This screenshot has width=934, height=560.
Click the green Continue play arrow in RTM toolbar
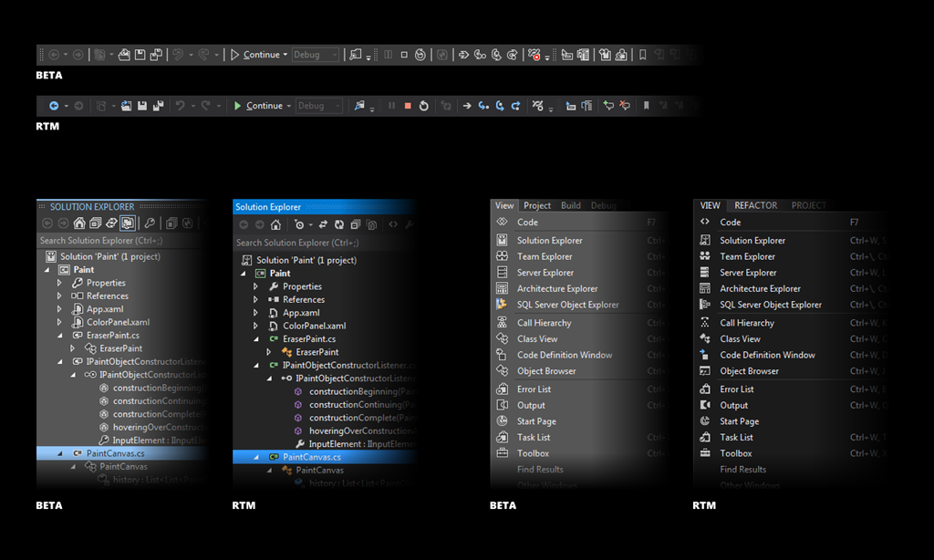(x=237, y=106)
